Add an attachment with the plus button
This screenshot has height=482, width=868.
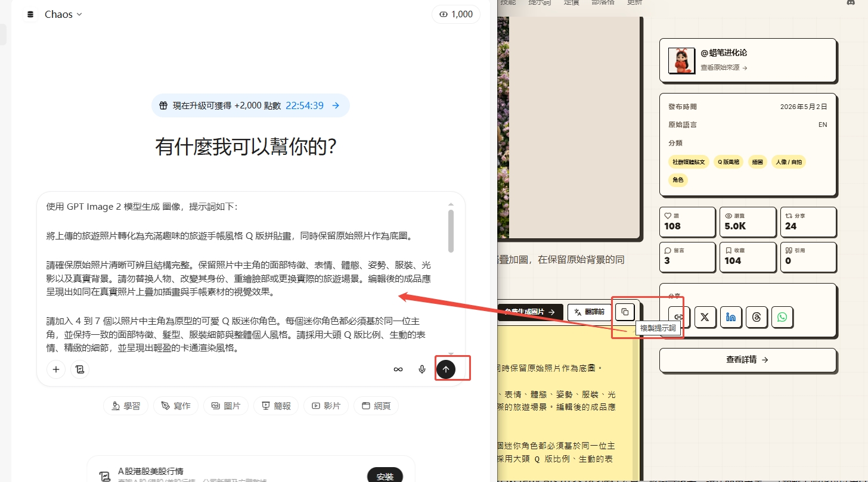tap(56, 369)
